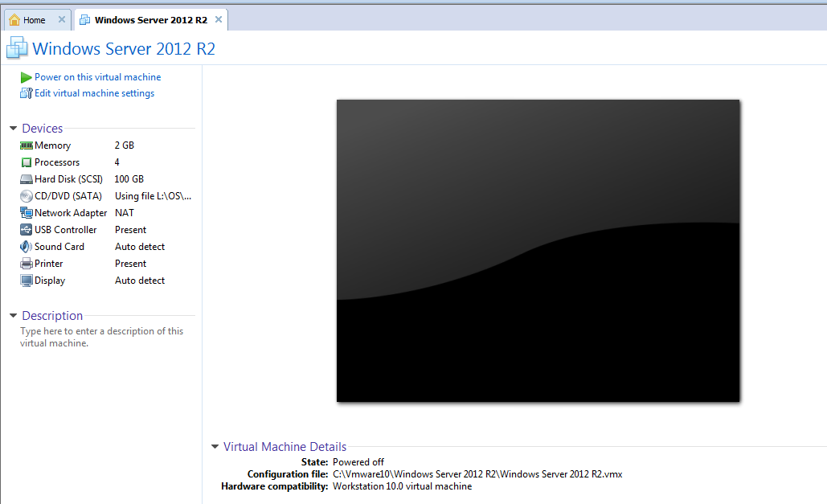Click the CD/DVD (SATA) disc icon
The width and height of the screenshot is (827, 504).
coord(27,196)
